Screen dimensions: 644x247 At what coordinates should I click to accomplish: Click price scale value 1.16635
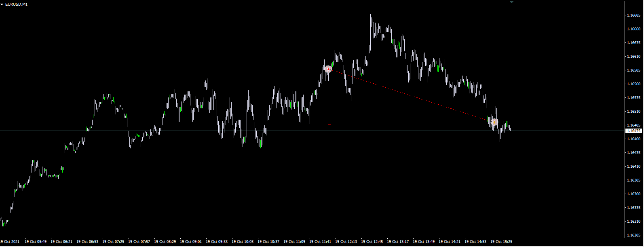pyautogui.click(x=633, y=42)
